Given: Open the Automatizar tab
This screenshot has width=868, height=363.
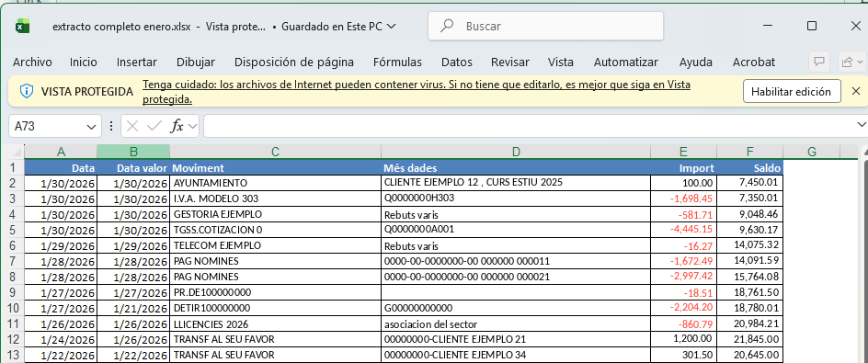Looking at the screenshot, I should click(x=626, y=62).
